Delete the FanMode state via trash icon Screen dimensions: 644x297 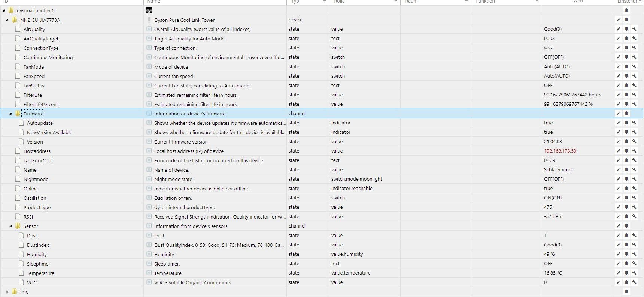point(626,67)
